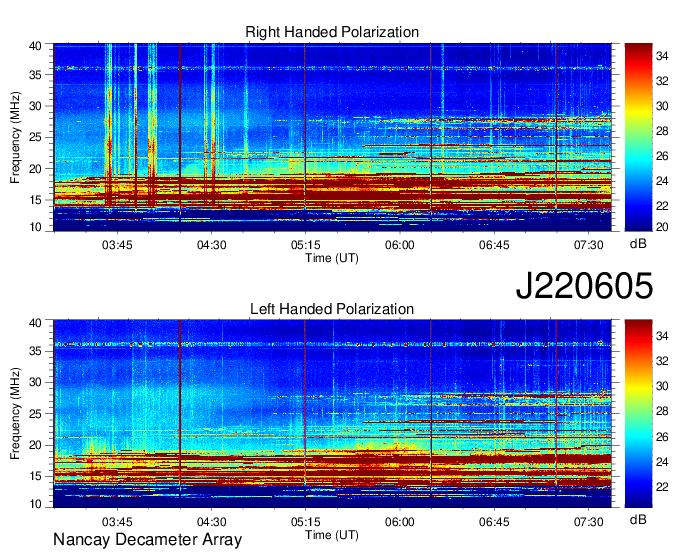Image resolution: width=680 pixels, height=552 pixels.
Task: Click the 05:15 tick on the bottom time axis
Action: click(x=305, y=522)
